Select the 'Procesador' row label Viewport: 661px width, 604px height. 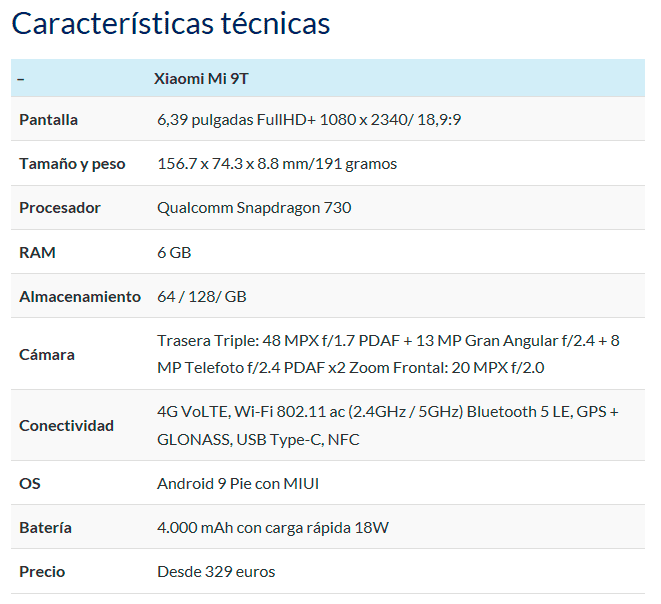[x=60, y=208]
